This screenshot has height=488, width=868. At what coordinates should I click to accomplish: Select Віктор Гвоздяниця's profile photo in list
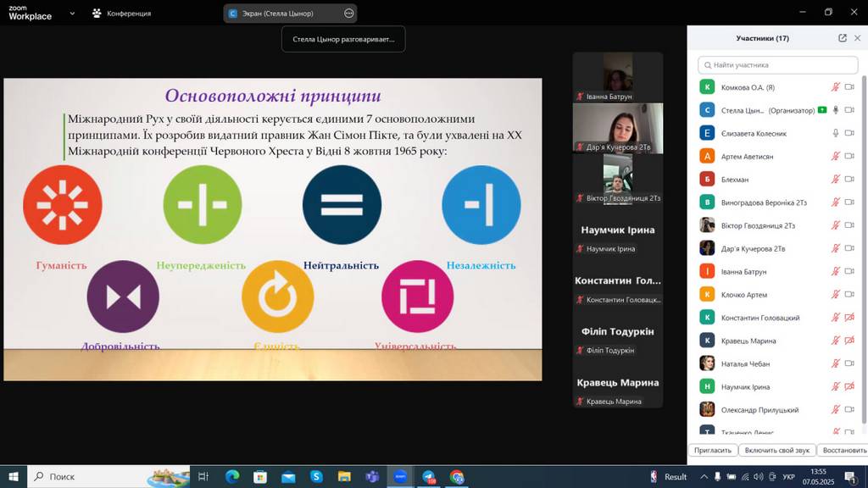pos(707,225)
